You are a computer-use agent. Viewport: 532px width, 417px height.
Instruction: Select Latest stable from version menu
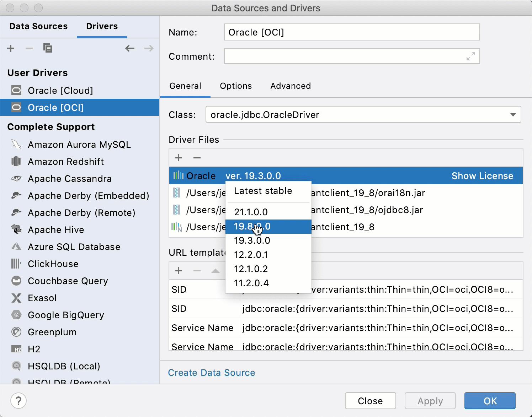(x=263, y=191)
